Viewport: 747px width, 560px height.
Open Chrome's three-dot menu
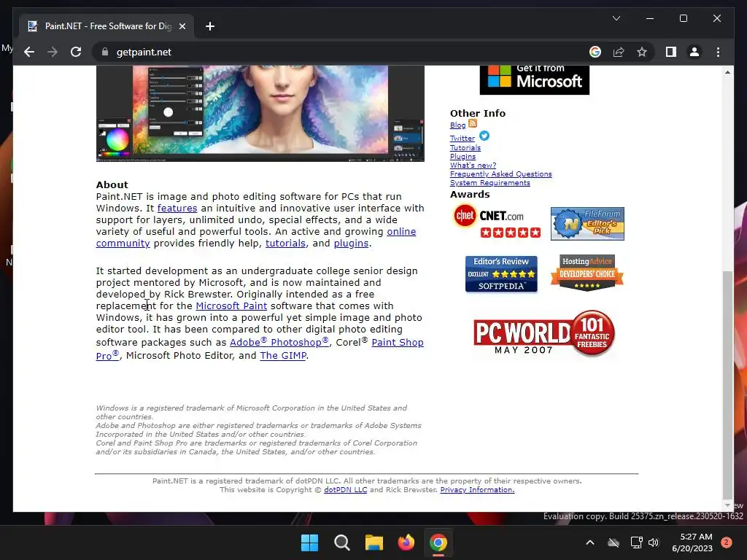[x=718, y=52]
